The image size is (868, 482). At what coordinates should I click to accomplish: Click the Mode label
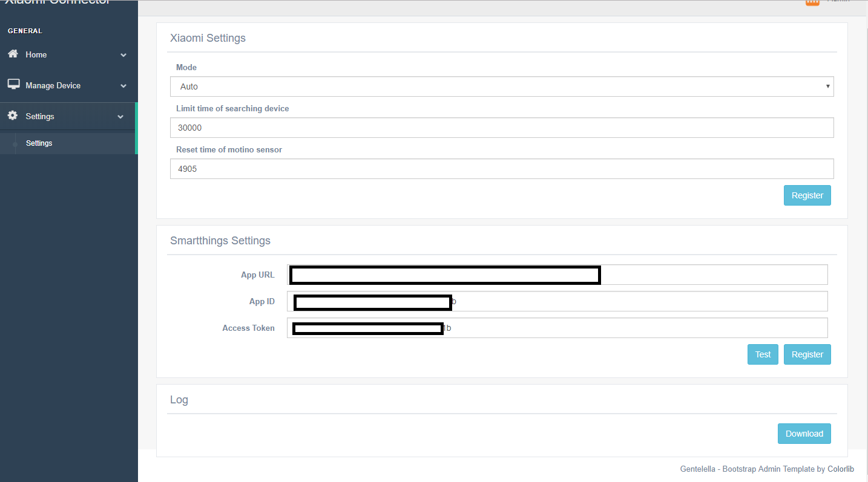click(186, 67)
